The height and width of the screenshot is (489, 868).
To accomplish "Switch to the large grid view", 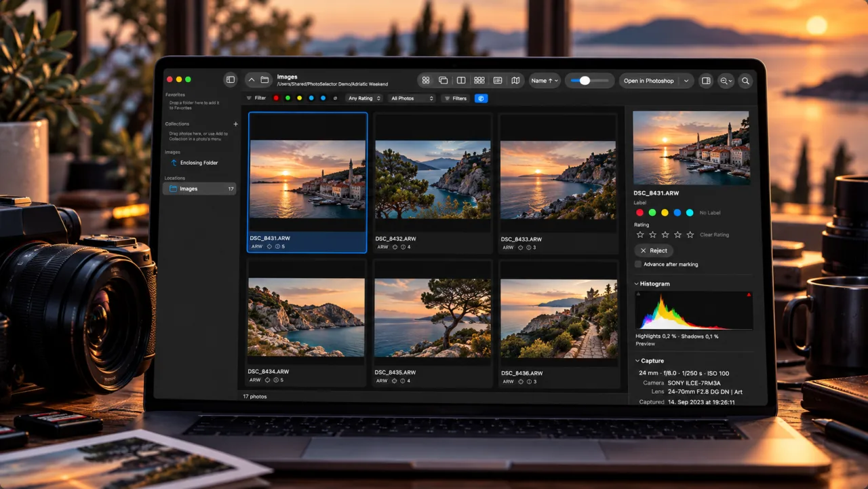I will (426, 81).
